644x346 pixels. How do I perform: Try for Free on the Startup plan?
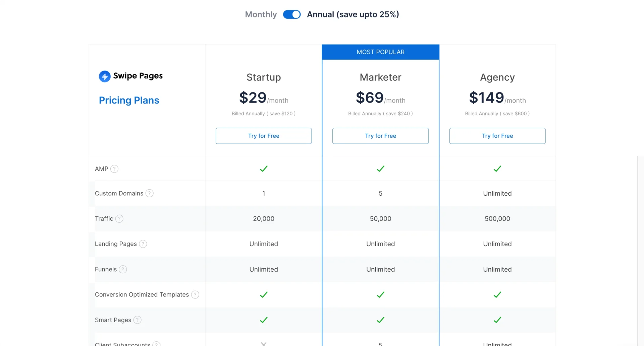[x=264, y=136]
